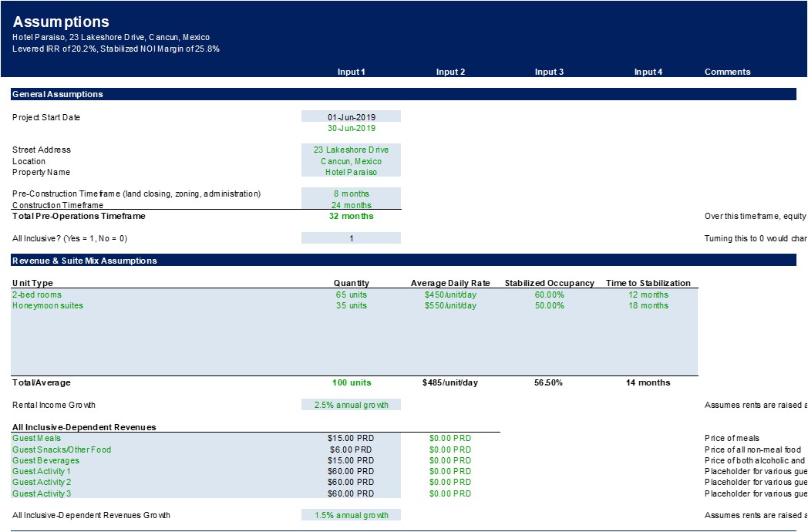808x532 pixels.
Task: Click the 14 months average stabilization value
Action: coord(648,382)
